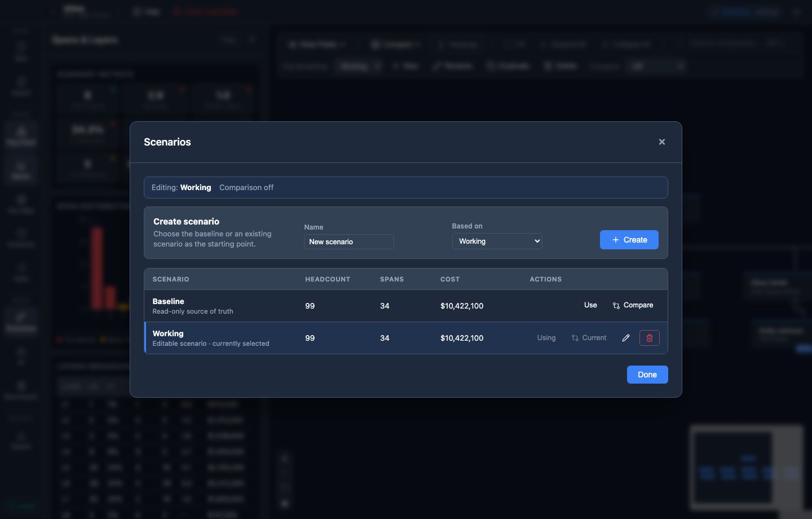Click Read-only source of truth subtitle
Screen dimensions: 812x519
[x=193, y=311]
